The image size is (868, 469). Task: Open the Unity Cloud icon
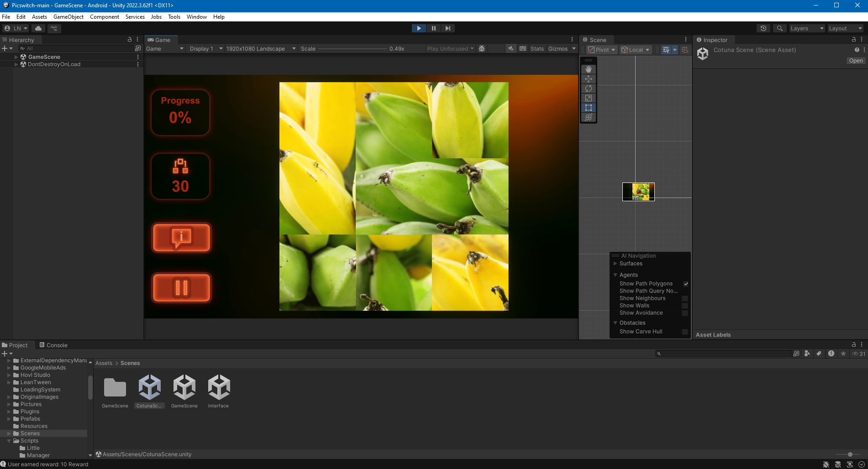[x=38, y=28]
